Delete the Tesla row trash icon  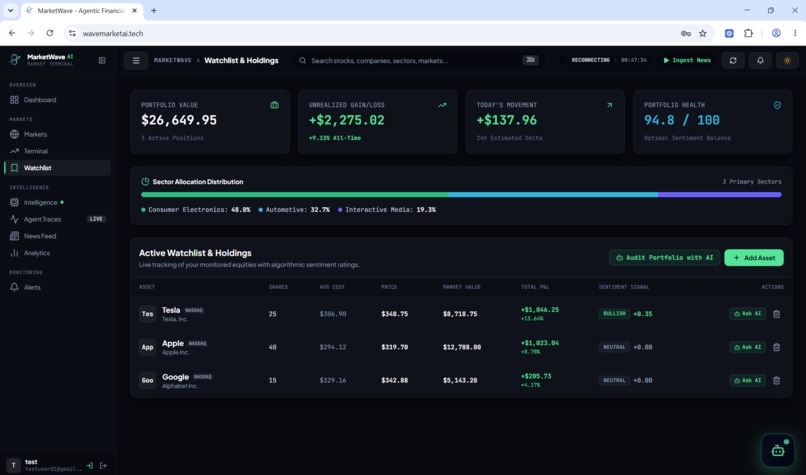pyautogui.click(x=776, y=314)
